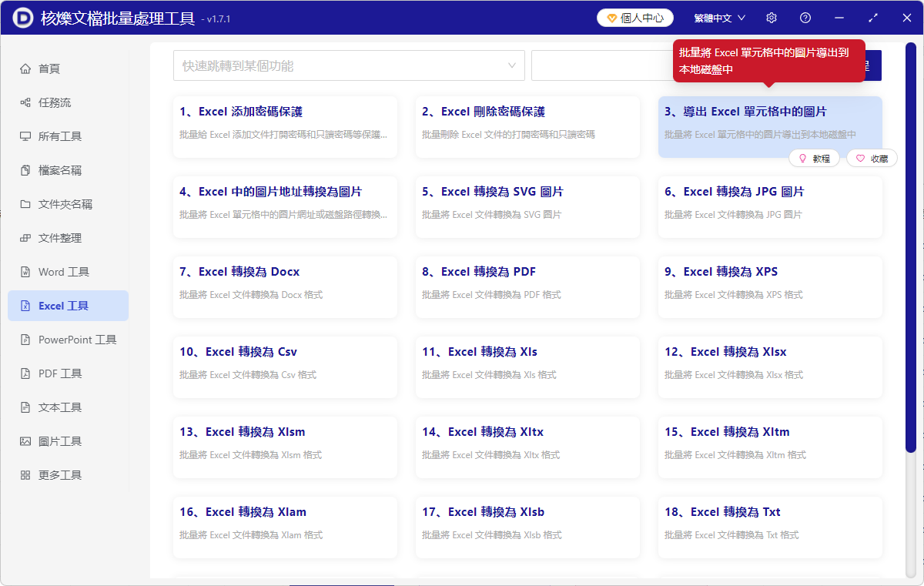Expand the 快速跳轉到某個功能 combo box
The height and width of the screenshot is (586, 924).
[x=348, y=65]
